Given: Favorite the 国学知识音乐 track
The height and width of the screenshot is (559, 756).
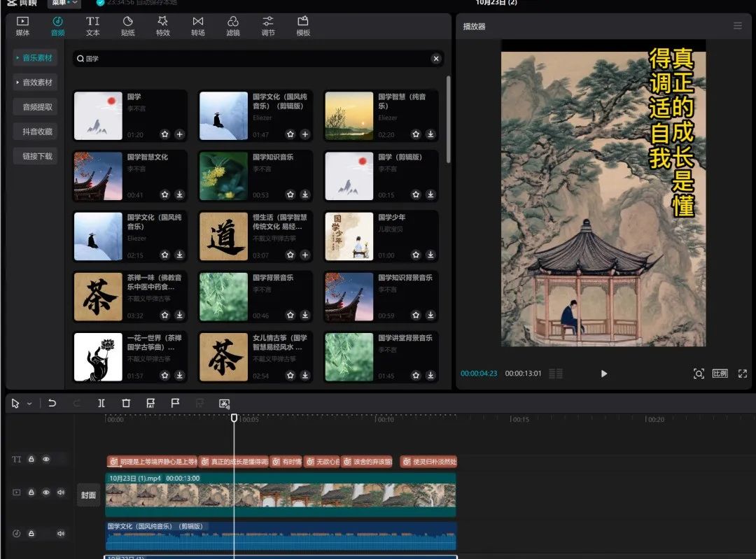Looking at the screenshot, I should point(290,194).
